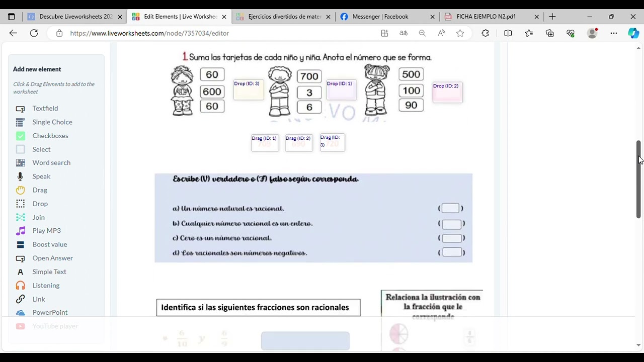644x362 pixels.
Task: Switch to FICHA EJEMPLO N2.pdf tab
Action: click(x=492, y=17)
